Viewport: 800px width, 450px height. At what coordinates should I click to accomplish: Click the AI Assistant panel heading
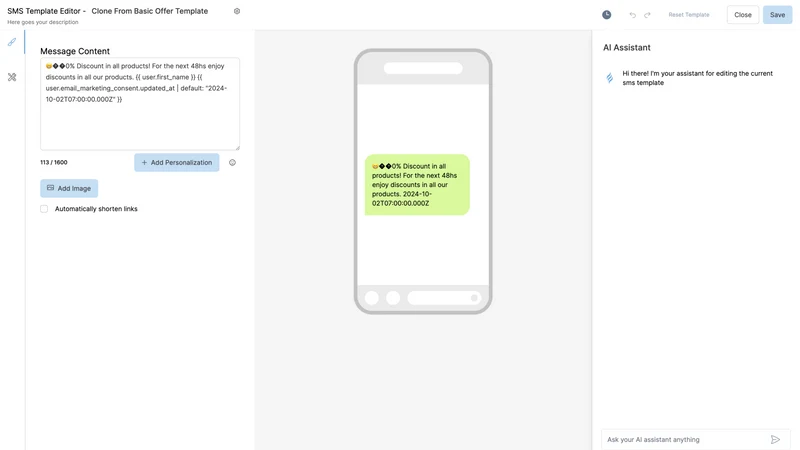627,47
